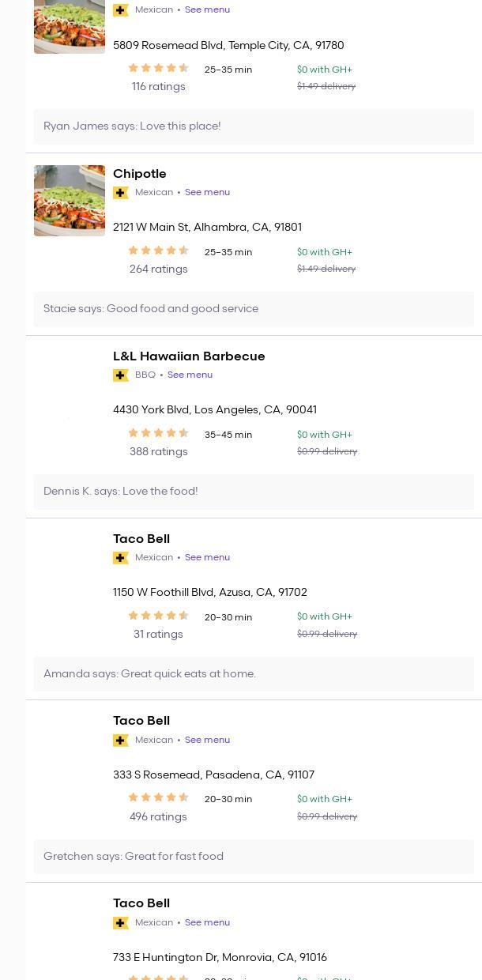The image size is (482, 980).
Task: Click star rating above 31 ratings
Action: (158, 616)
